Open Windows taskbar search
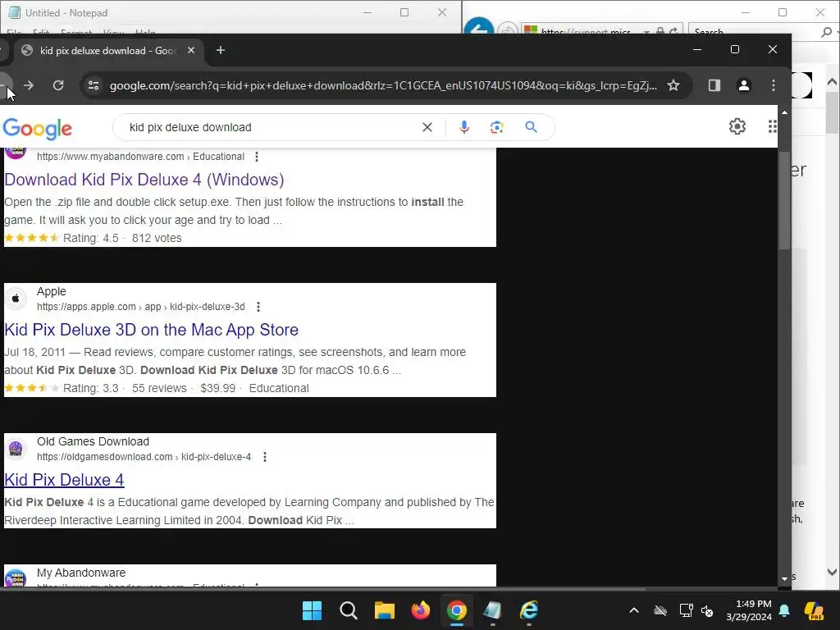The image size is (840, 630). (348, 610)
